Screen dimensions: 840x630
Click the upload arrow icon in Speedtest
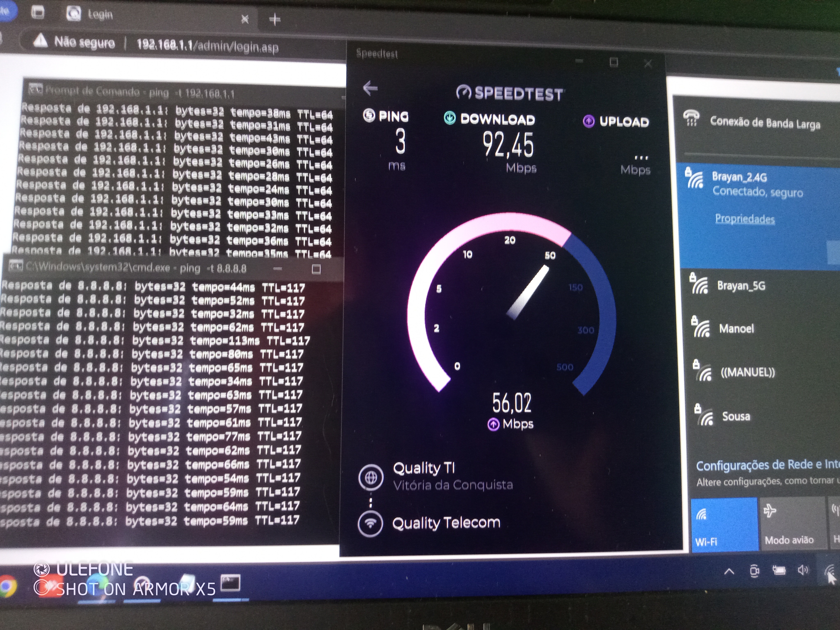(589, 122)
